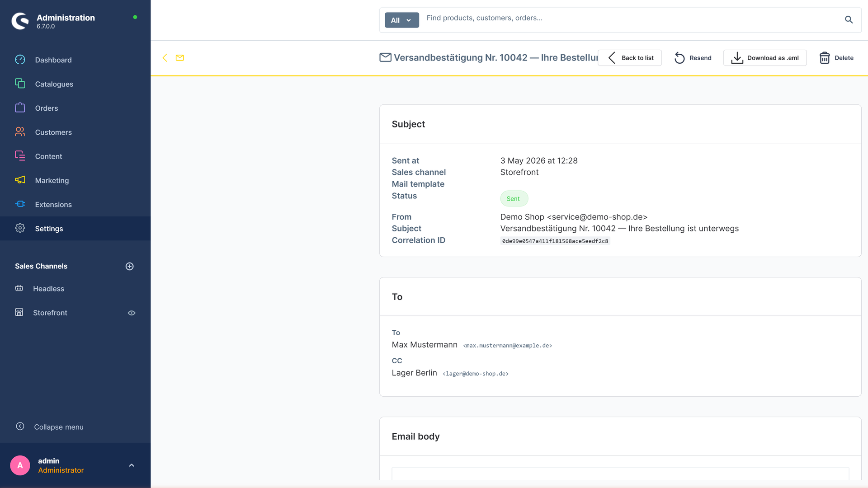Click the Settings gear icon
The height and width of the screenshot is (488, 868).
pos(20,228)
